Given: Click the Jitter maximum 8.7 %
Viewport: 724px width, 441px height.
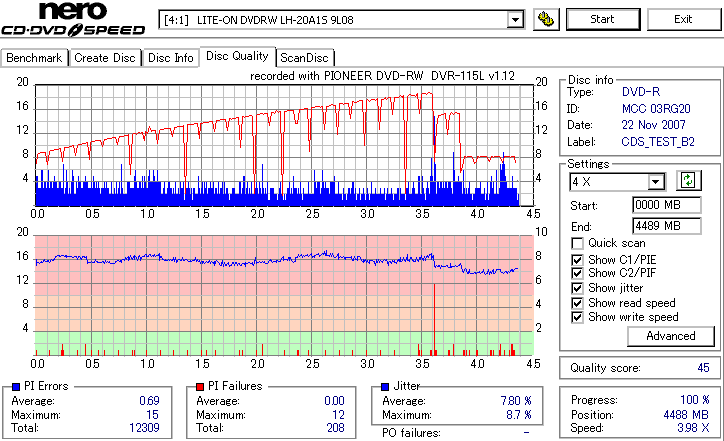Looking at the screenshot, I should (x=519, y=415).
